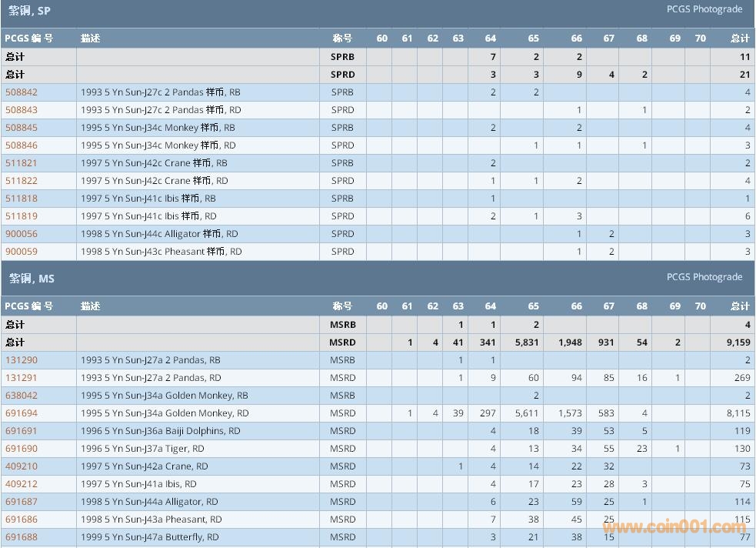Open Tiger coin number 691690 link
The image size is (756, 548).
point(22,449)
